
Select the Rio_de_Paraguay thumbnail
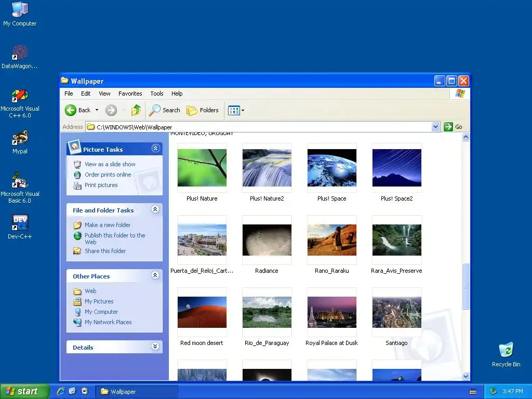(x=267, y=312)
